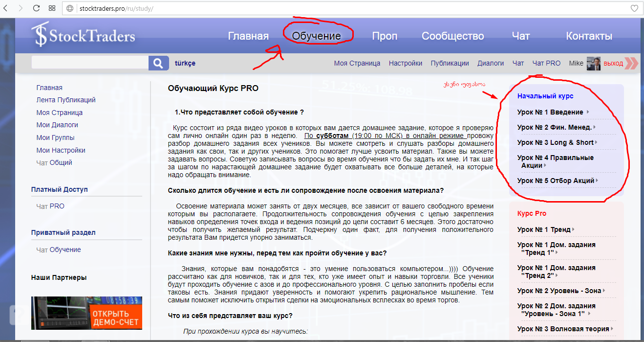Reload the page with the refresh icon
The height and width of the screenshot is (342, 644).
pyautogui.click(x=36, y=8)
